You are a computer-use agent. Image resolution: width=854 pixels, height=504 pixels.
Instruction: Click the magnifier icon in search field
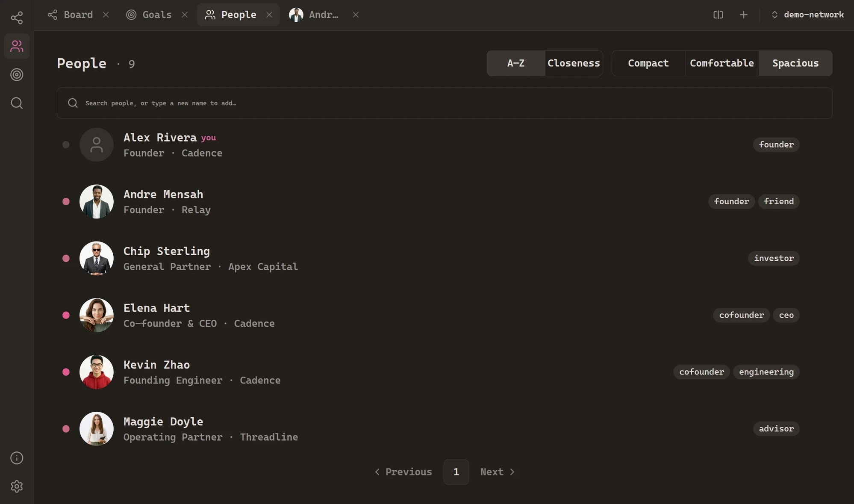(x=73, y=103)
